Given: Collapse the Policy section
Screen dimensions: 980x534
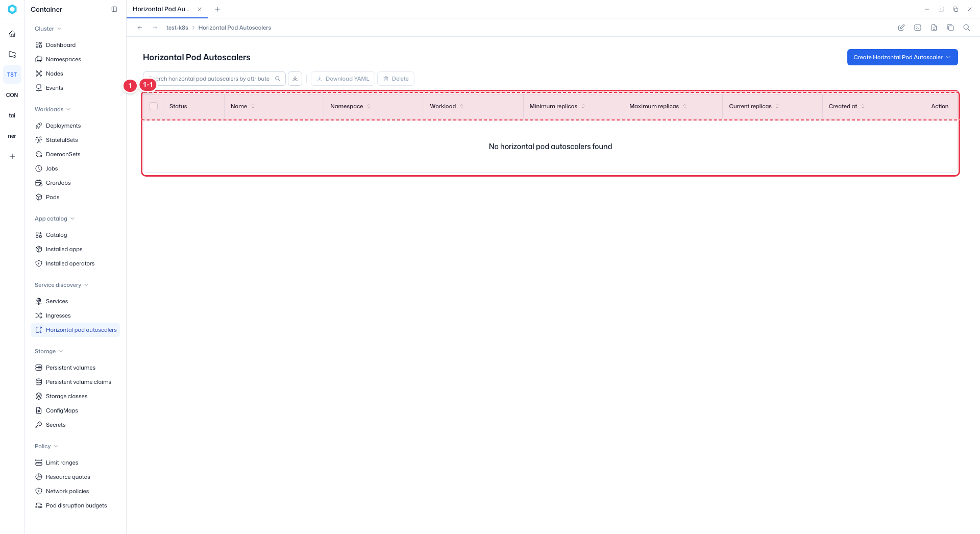Looking at the screenshot, I should (x=46, y=446).
